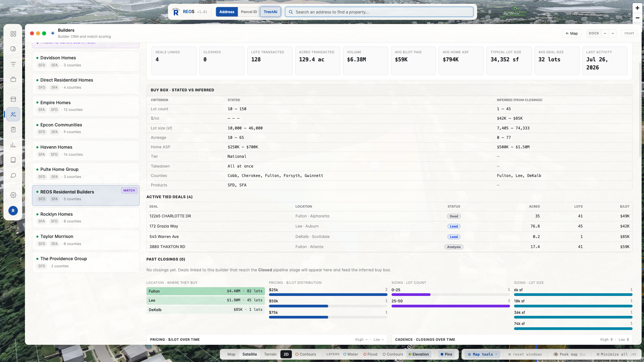The width and height of the screenshot is (644, 362).
Task: Click the reset windows button
Action: point(525,354)
